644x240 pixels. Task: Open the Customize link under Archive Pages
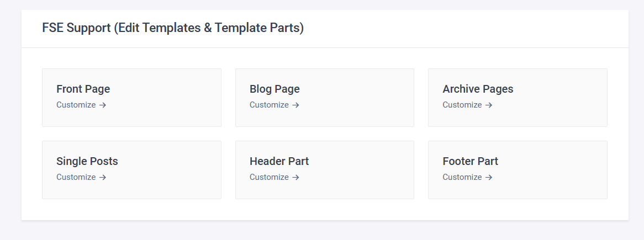point(467,105)
